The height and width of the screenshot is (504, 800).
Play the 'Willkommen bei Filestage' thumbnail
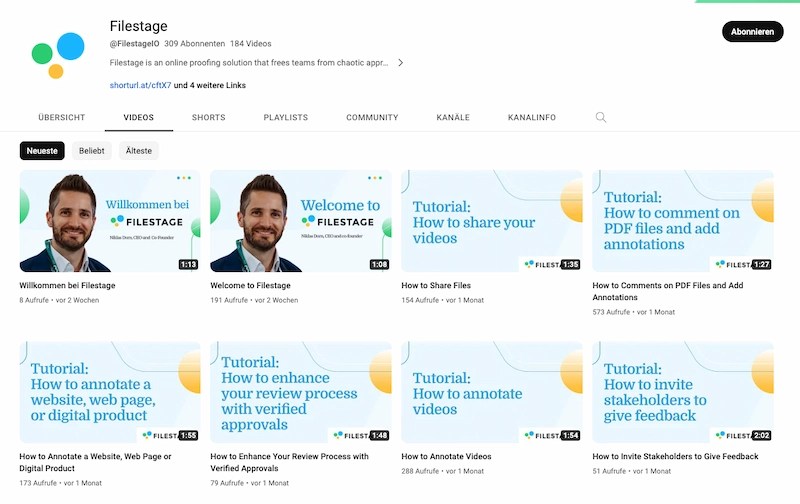(110, 221)
